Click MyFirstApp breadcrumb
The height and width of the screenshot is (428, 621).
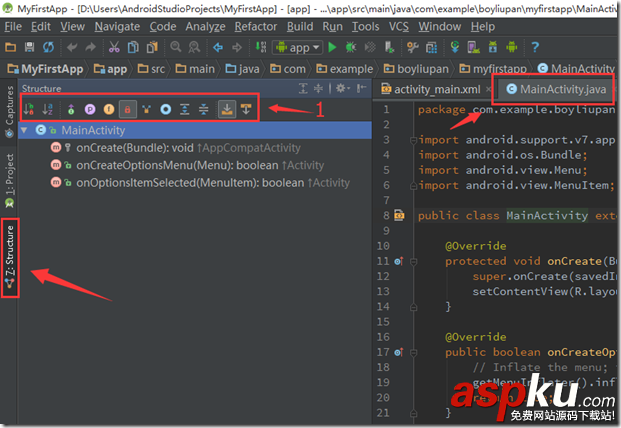pos(46,69)
